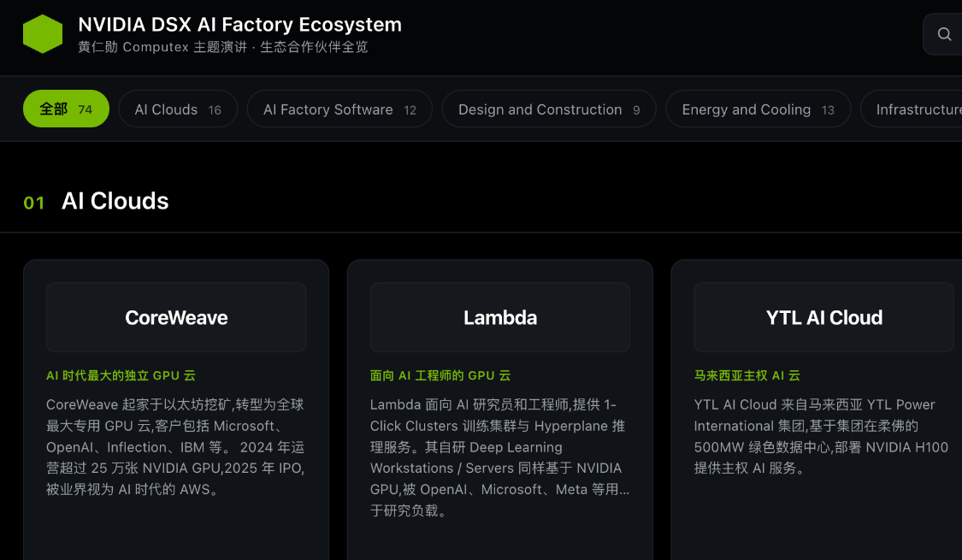Open the CoreWeave logo tile

(176, 317)
